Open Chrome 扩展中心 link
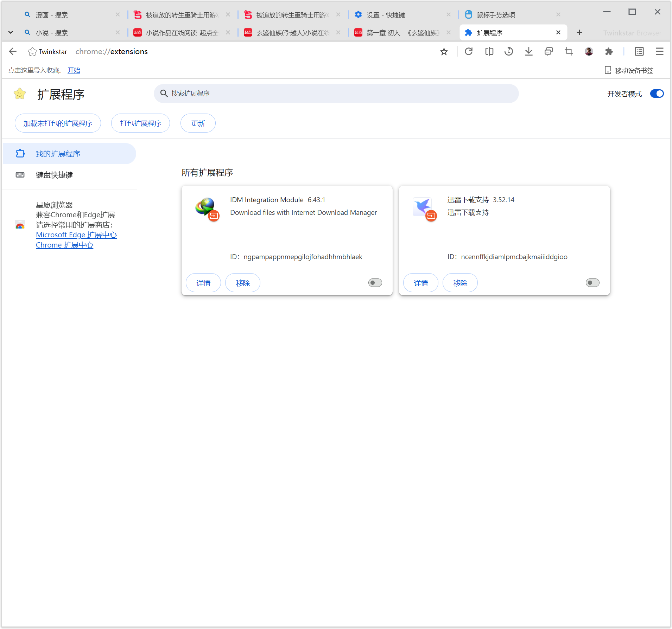The height and width of the screenshot is (629, 672). (x=64, y=245)
